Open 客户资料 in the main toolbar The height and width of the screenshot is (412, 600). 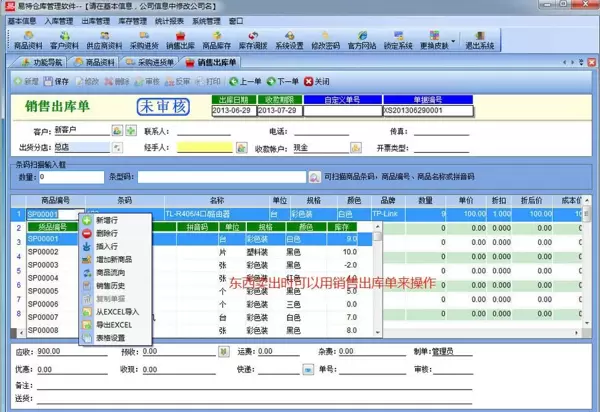(x=65, y=38)
